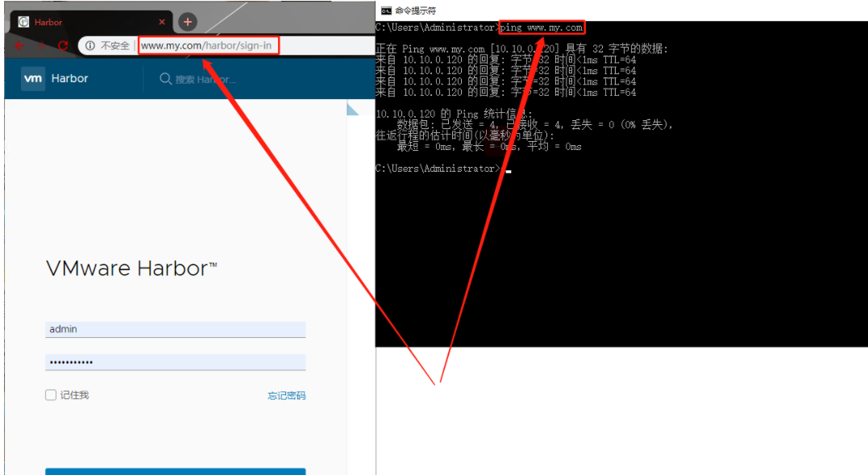Close the Harbor browser tab
This screenshot has height=475, width=868.
(162, 22)
